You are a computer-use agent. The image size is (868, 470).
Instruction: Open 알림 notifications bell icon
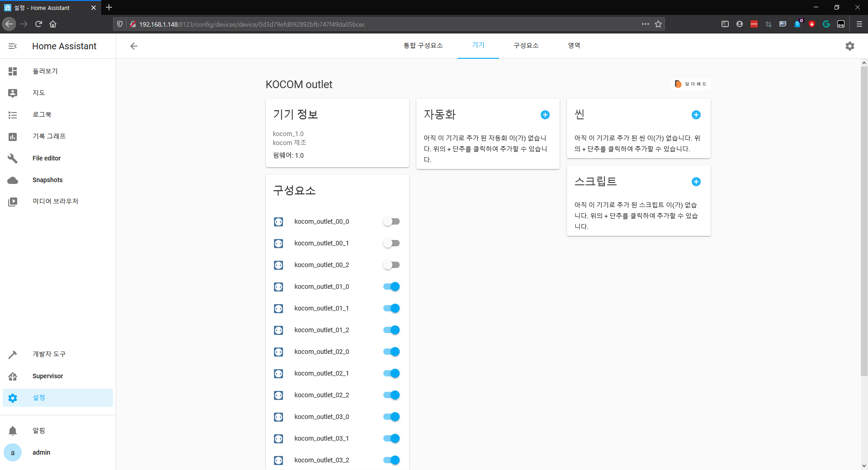[x=13, y=431]
